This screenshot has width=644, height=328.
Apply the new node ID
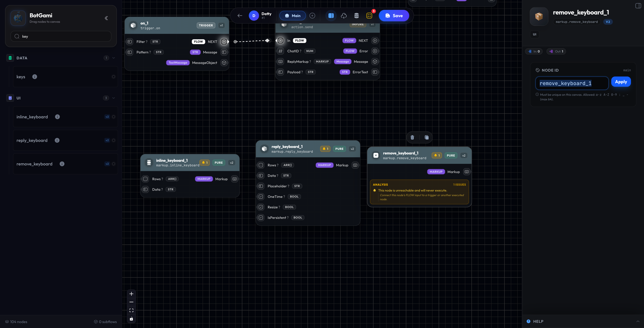click(621, 82)
